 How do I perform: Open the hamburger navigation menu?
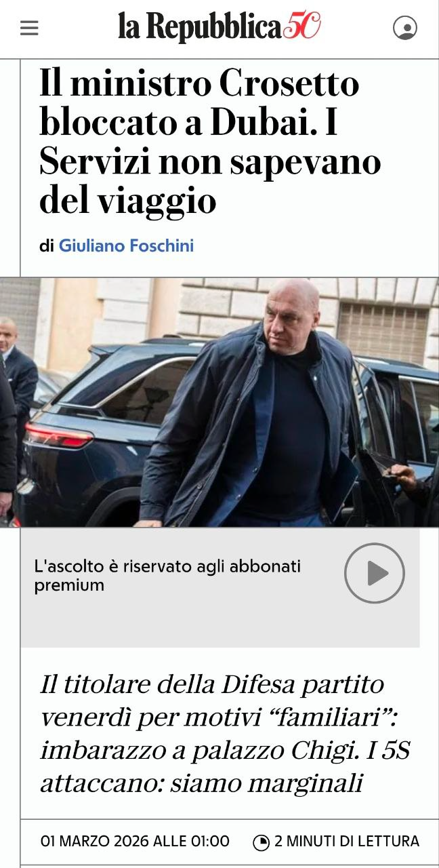pyautogui.click(x=29, y=28)
